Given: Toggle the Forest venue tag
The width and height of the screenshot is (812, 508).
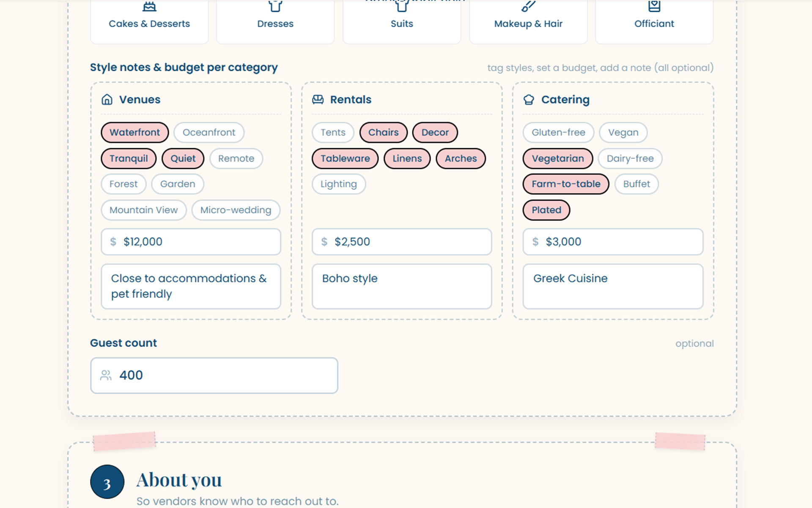Looking at the screenshot, I should (x=123, y=184).
